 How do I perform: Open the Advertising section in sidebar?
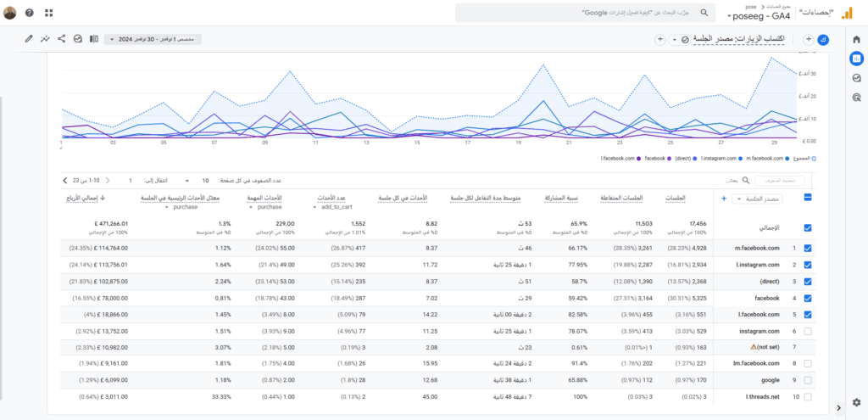[856, 98]
